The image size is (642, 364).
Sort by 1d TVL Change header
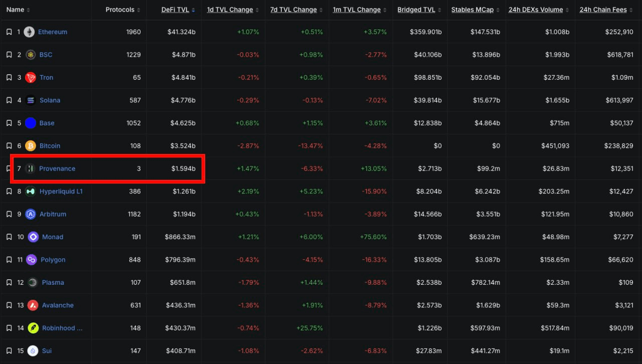pyautogui.click(x=233, y=10)
